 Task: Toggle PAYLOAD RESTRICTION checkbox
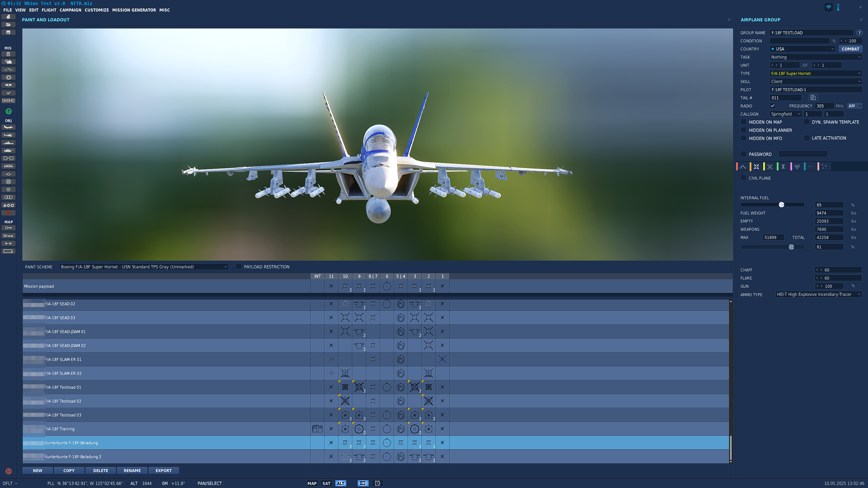[239, 266]
